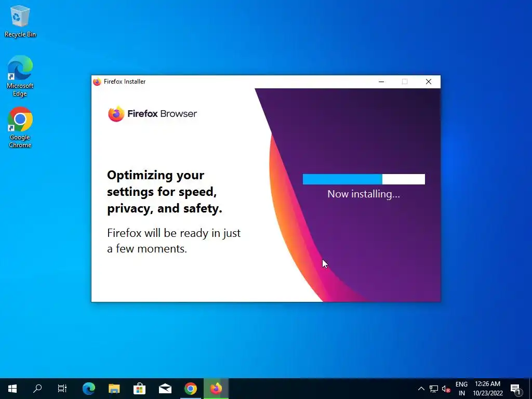Image resolution: width=532 pixels, height=399 pixels.
Task: Click the Firefox Browser logo in installer
Action: click(x=152, y=114)
